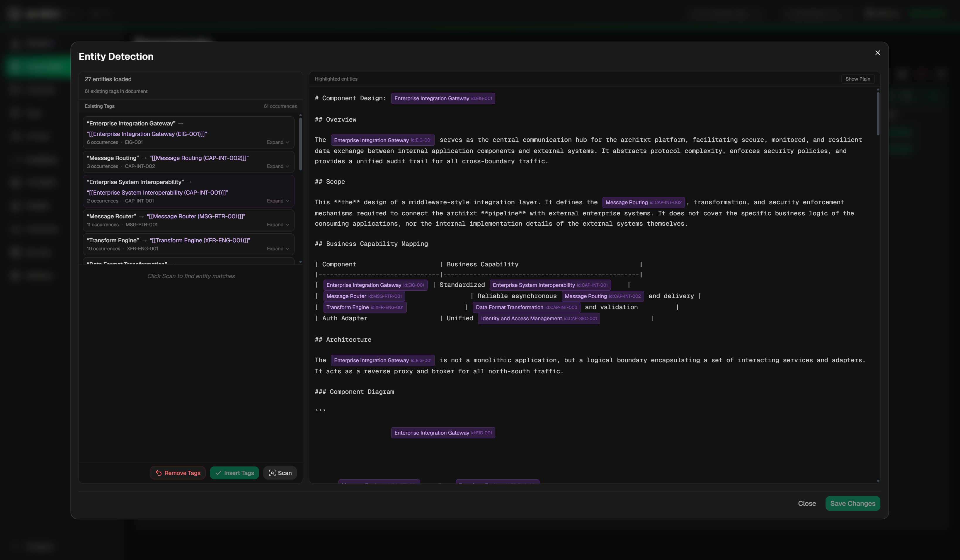This screenshot has height=560, width=960.
Task: Save Changes in Entity Detection
Action: point(852,503)
